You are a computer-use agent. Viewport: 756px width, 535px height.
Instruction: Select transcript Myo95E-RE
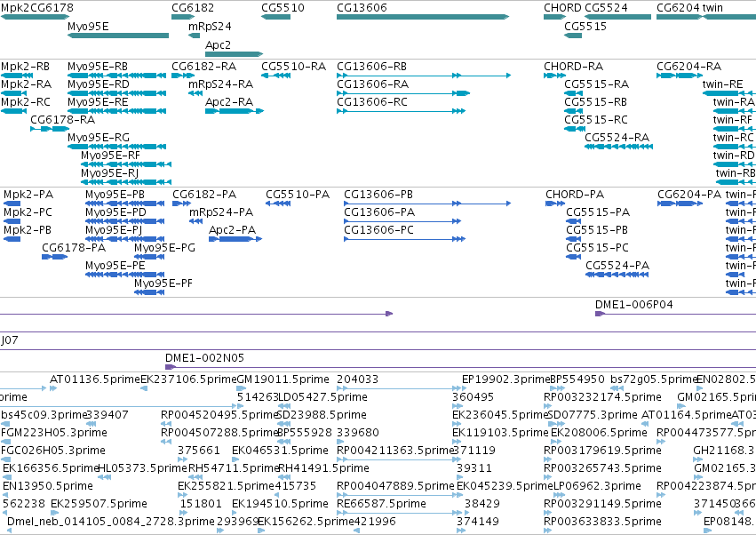[116, 111]
